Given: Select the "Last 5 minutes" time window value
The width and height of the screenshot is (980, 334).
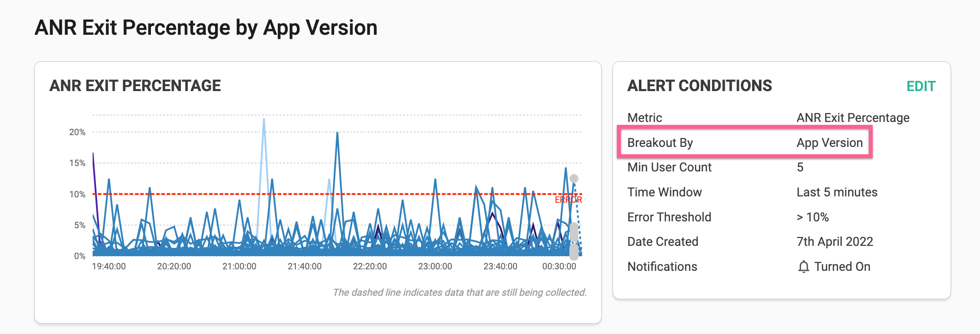Looking at the screenshot, I should point(836,192).
